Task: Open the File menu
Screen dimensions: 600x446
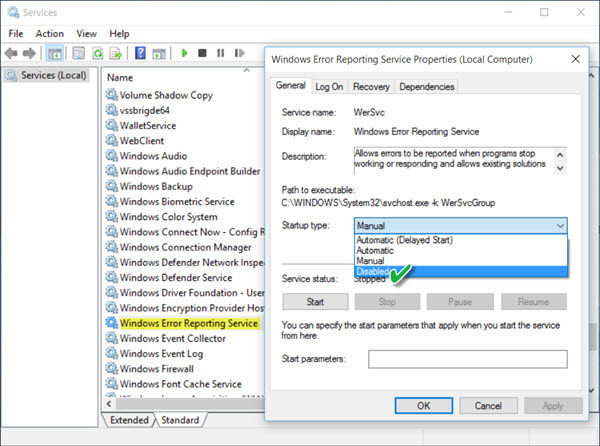Action: coord(16,34)
